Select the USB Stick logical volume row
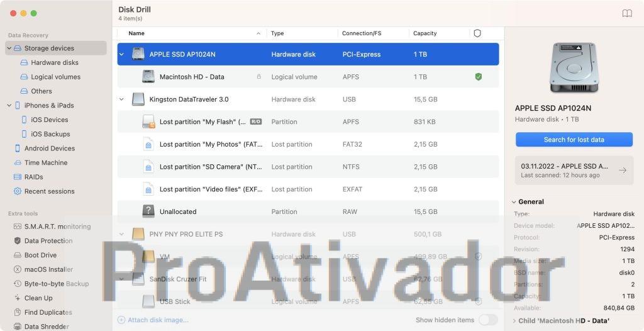Screen dimensions: 644x331 (308, 301)
